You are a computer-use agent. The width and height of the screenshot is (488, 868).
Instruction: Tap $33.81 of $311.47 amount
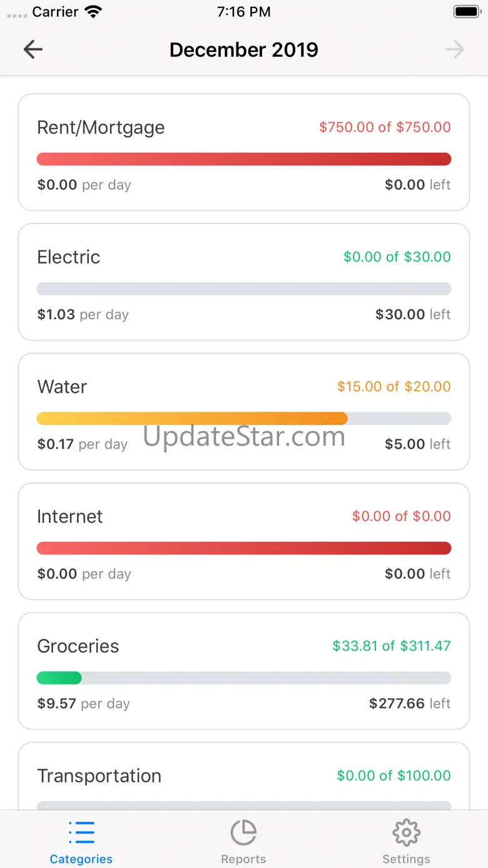coord(391,646)
